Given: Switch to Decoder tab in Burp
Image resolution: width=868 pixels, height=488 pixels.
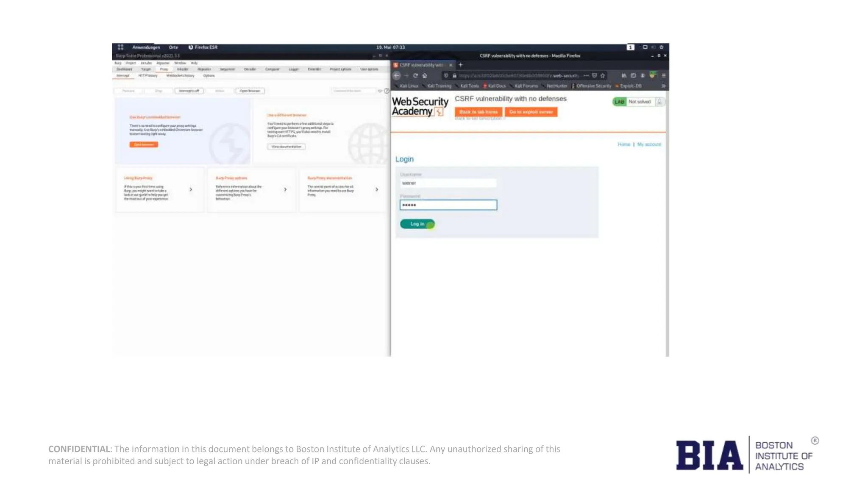Looking at the screenshot, I should pos(250,69).
